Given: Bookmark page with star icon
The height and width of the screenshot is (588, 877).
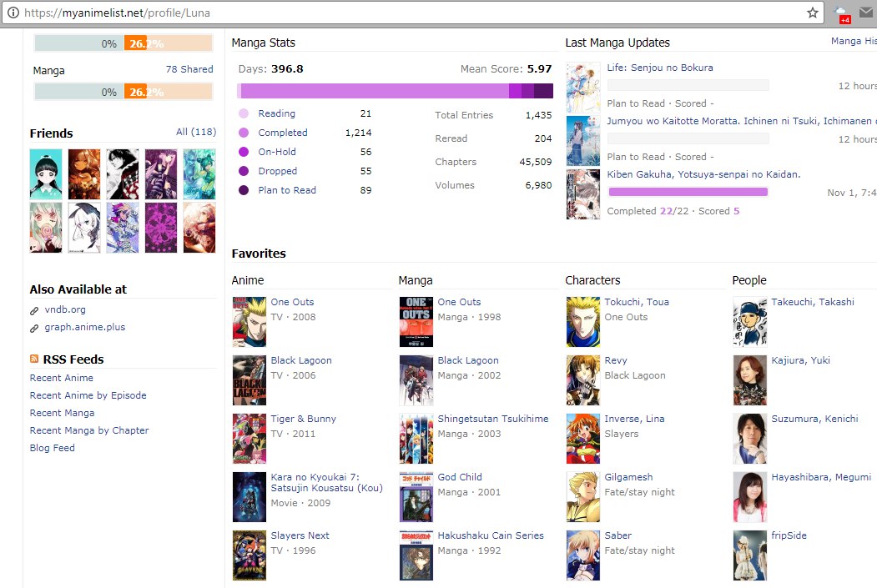Looking at the screenshot, I should (812, 13).
